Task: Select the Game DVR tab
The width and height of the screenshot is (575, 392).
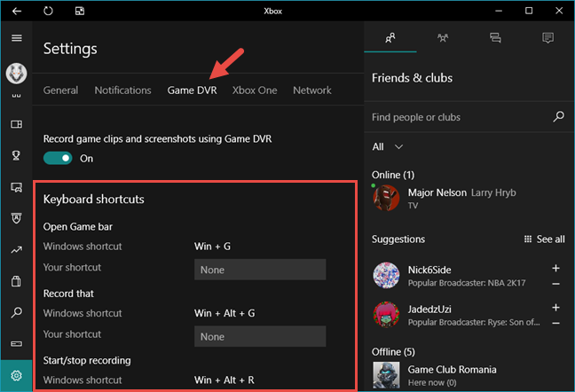Action: [193, 90]
